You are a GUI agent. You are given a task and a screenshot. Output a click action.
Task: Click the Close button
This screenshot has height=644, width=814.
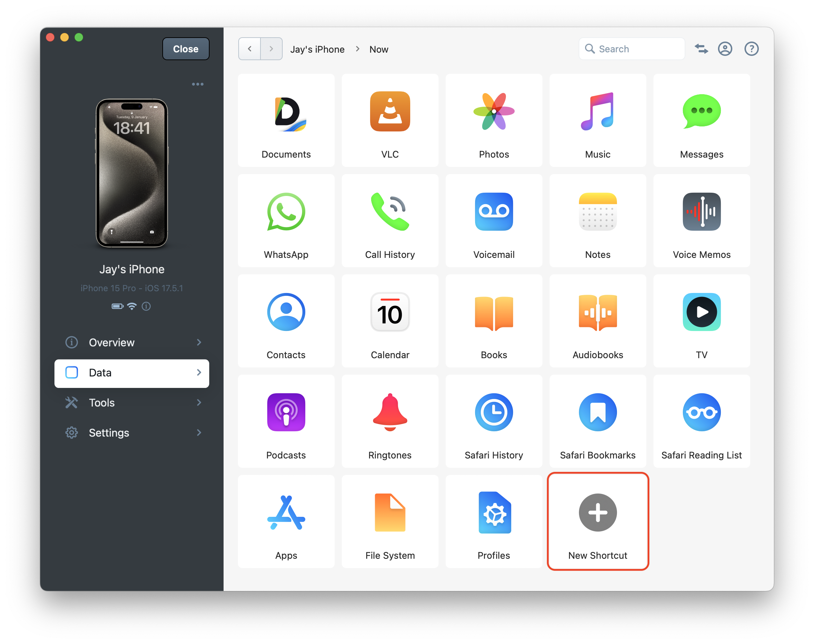point(186,49)
